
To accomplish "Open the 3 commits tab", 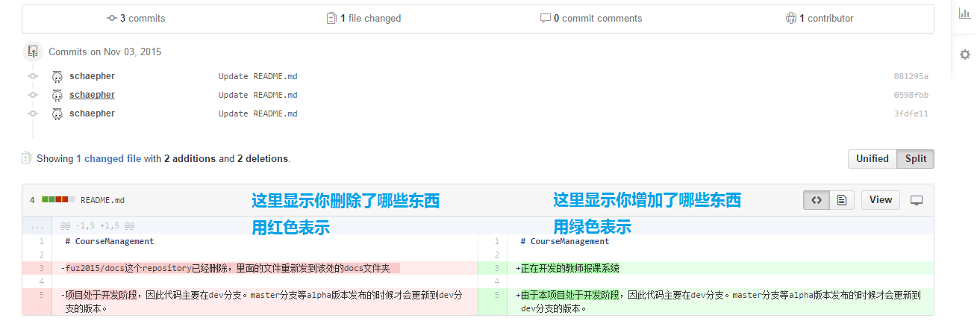I will pyautogui.click(x=136, y=18).
